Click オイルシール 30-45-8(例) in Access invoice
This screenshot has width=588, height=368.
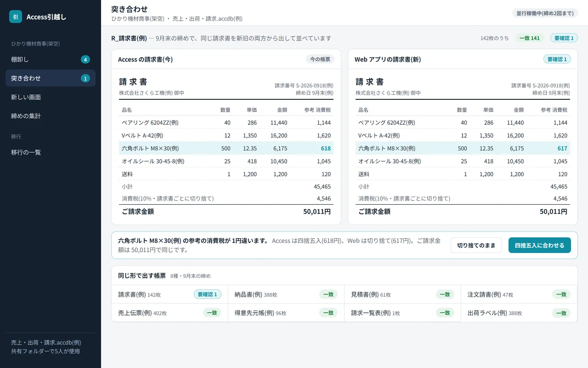[x=153, y=161]
